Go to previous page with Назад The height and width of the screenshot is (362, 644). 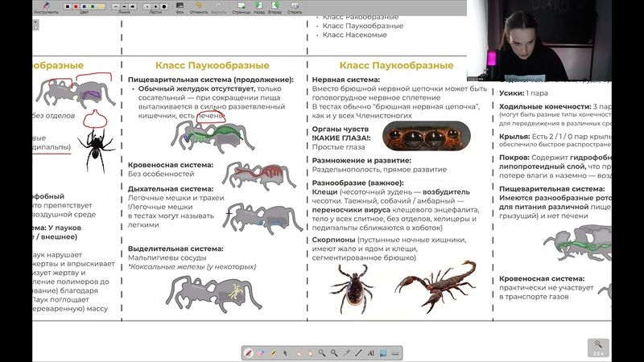[x=259, y=7]
